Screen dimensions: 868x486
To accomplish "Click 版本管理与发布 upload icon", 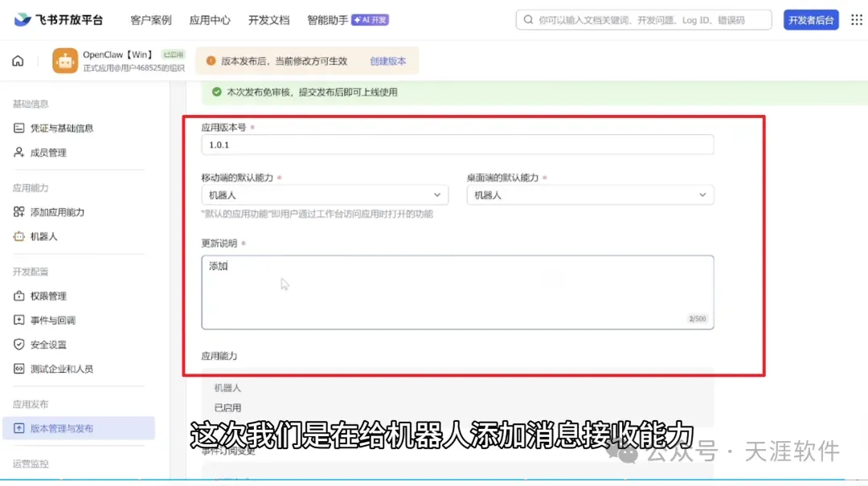I will coord(18,428).
